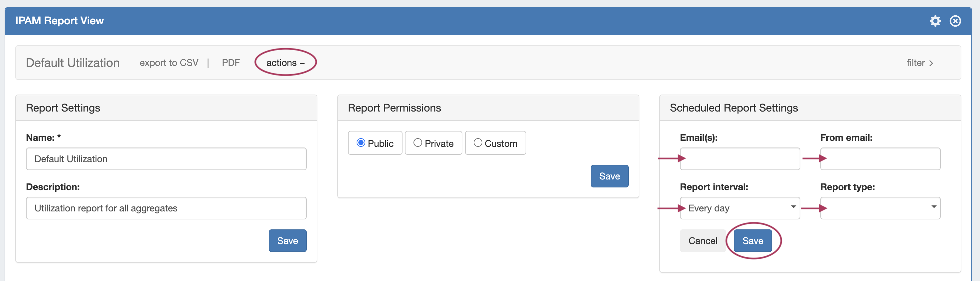Image resolution: width=980 pixels, height=281 pixels.
Task: Select the Custom permission radio button
Action: point(478,143)
